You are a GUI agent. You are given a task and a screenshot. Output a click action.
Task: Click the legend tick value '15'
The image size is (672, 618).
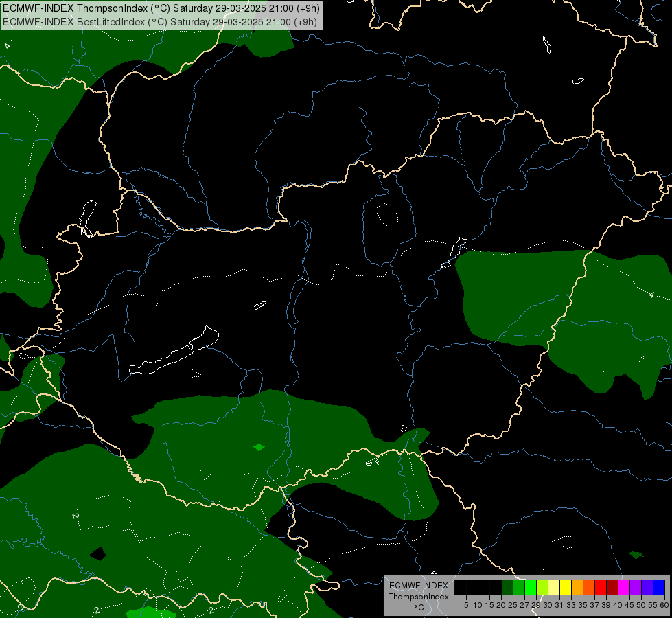[x=490, y=605]
